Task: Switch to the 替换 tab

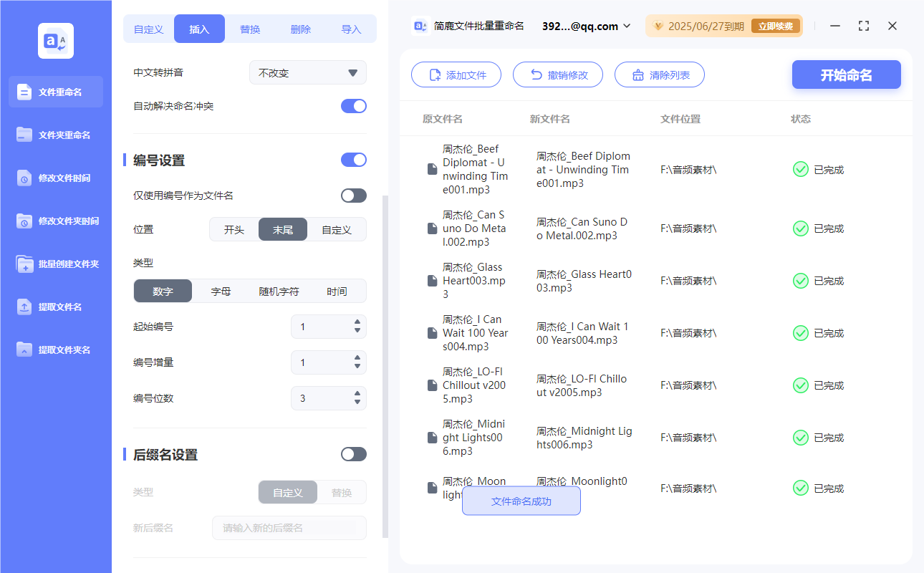Action: coord(249,28)
